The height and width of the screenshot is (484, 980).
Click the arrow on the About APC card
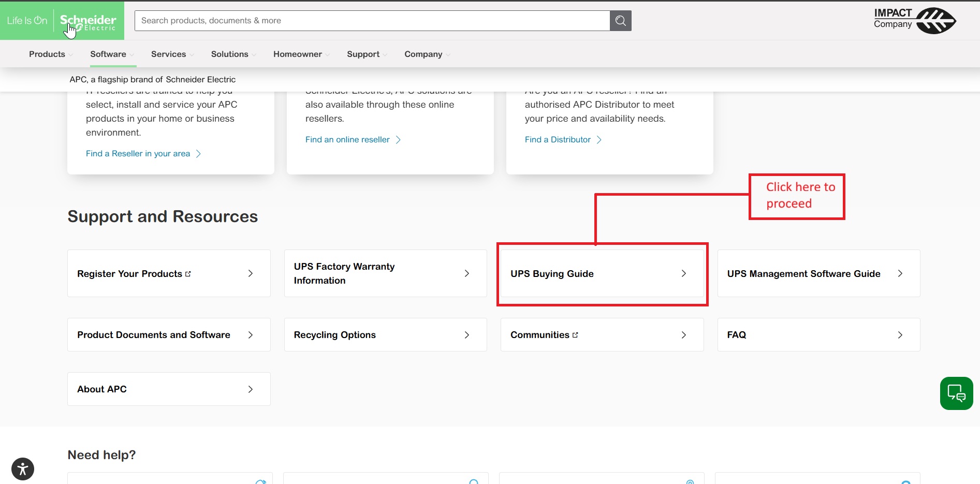pos(251,389)
